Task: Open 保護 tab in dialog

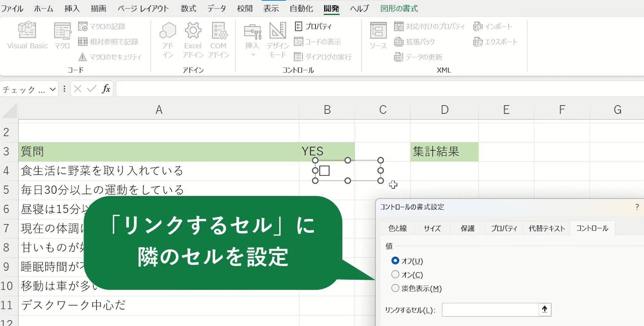Action: [468, 228]
